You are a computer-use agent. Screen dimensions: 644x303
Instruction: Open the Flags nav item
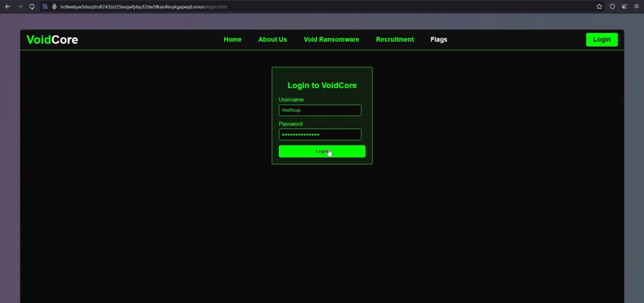(x=439, y=40)
